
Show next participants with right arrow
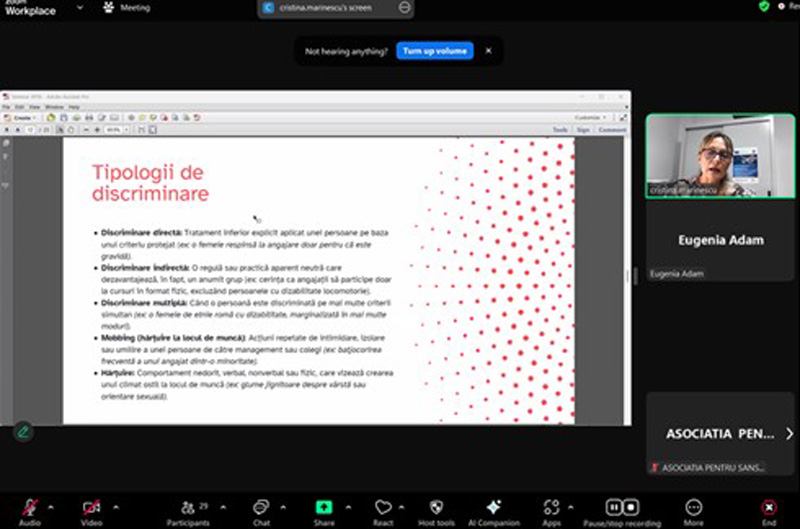pos(789,434)
